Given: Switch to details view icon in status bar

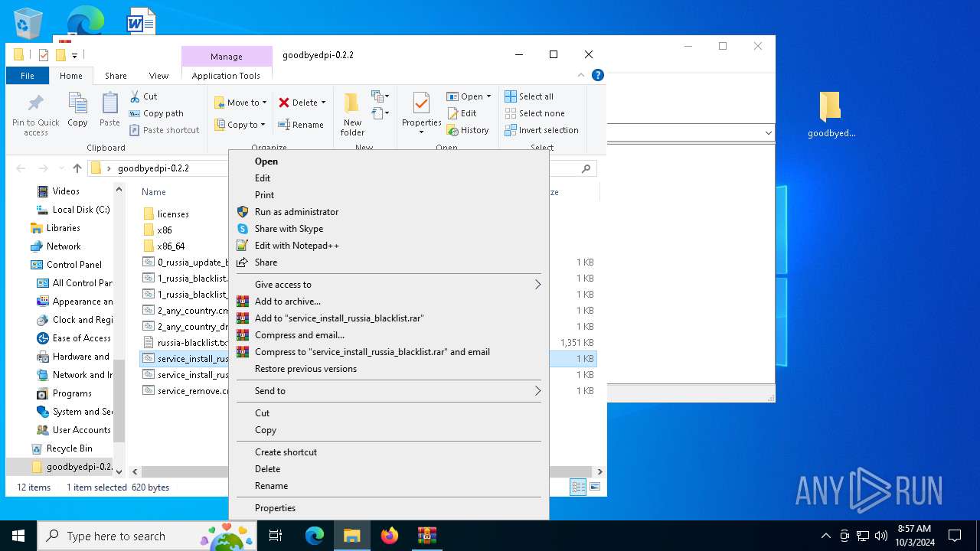Looking at the screenshot, I should (x=579, y=487).
